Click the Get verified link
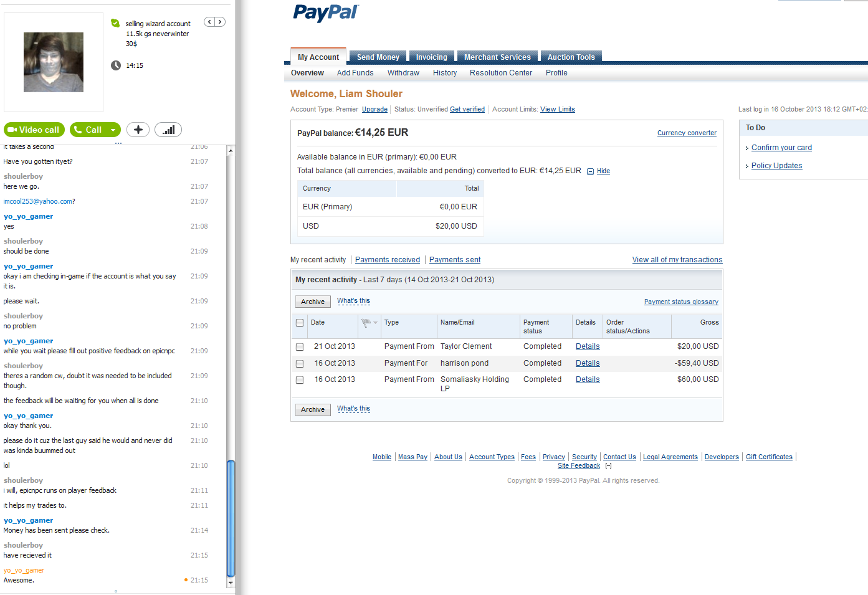Screen dimensions: 868x595 coord(467,109)
